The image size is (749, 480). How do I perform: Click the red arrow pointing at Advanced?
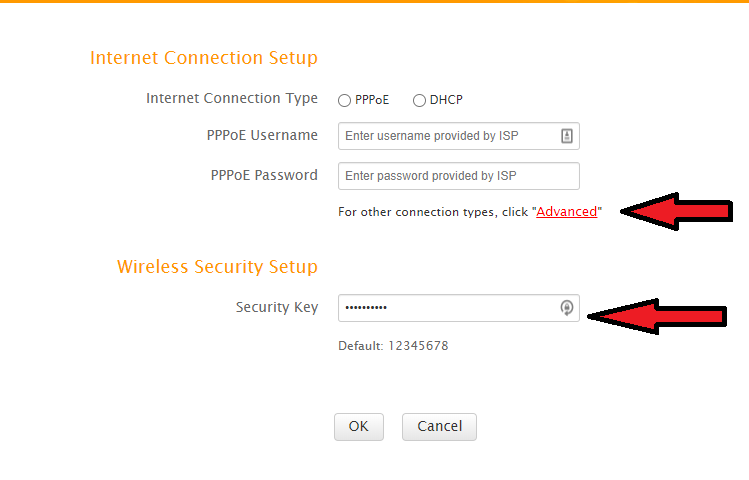(x=676, y=212)
